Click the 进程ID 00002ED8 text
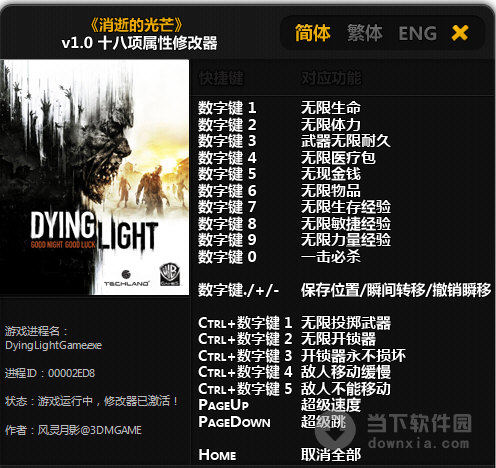496x468 pixels. pyautogui.click(x=50, y=373)
